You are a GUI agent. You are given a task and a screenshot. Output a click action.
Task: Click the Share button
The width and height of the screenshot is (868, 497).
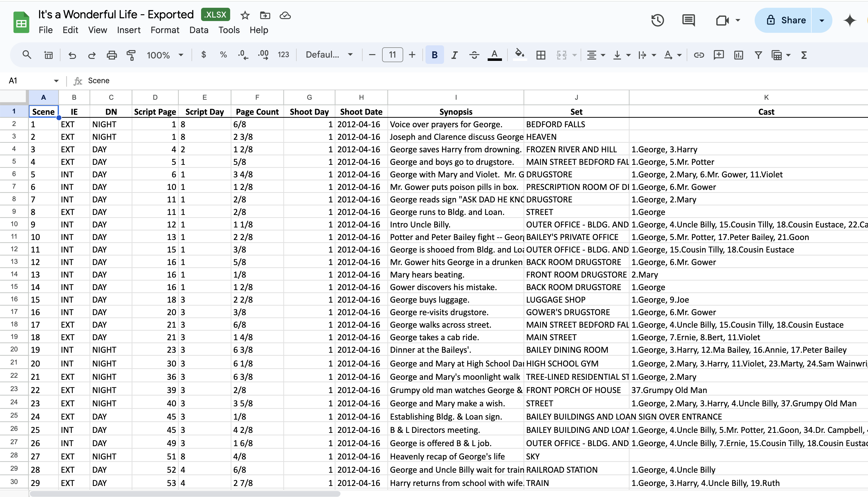coord(783,20)
